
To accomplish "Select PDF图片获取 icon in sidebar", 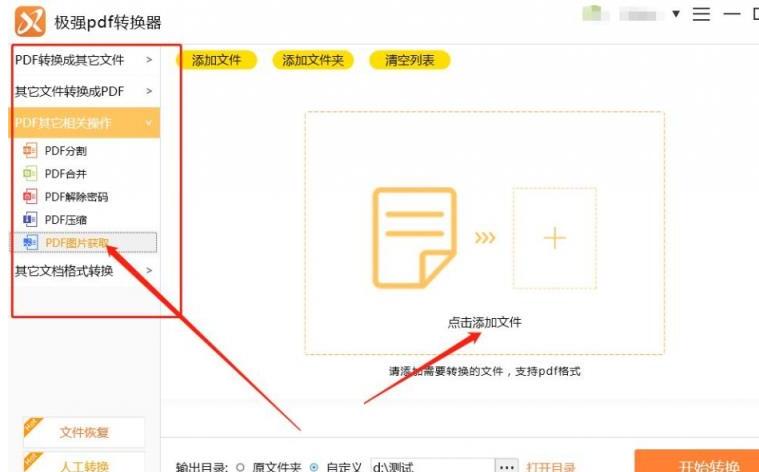I will click(x=30, y=243).
